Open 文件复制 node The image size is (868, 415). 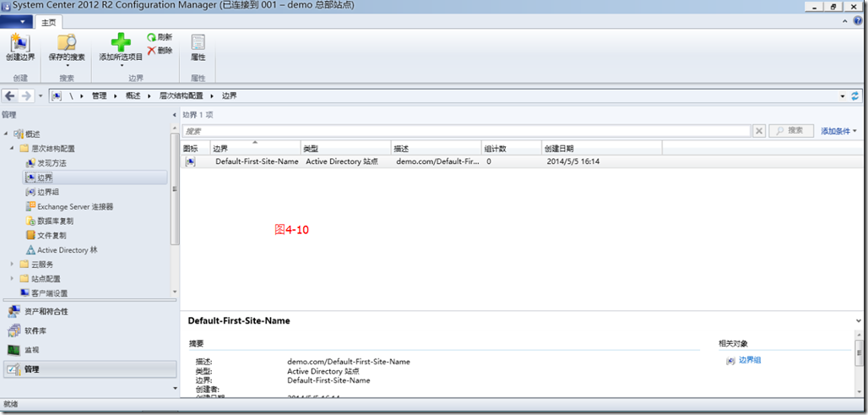point(46,235)
